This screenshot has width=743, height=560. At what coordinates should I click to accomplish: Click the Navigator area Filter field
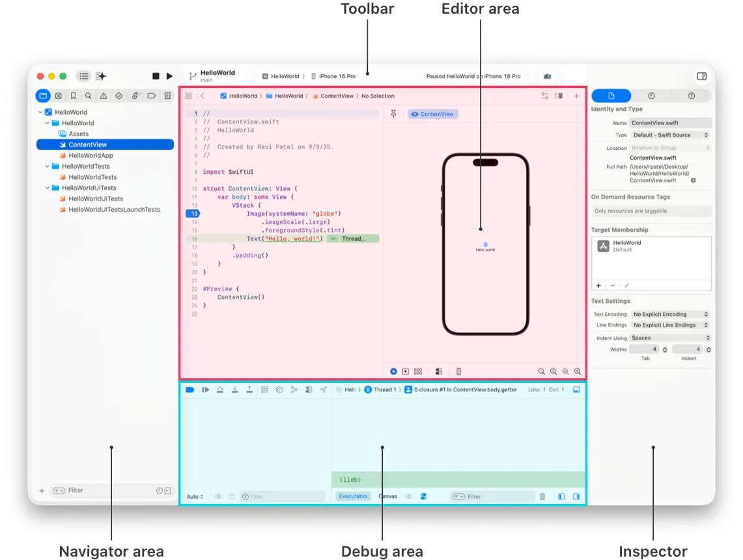pyautogui.click(x=111, y=490)
